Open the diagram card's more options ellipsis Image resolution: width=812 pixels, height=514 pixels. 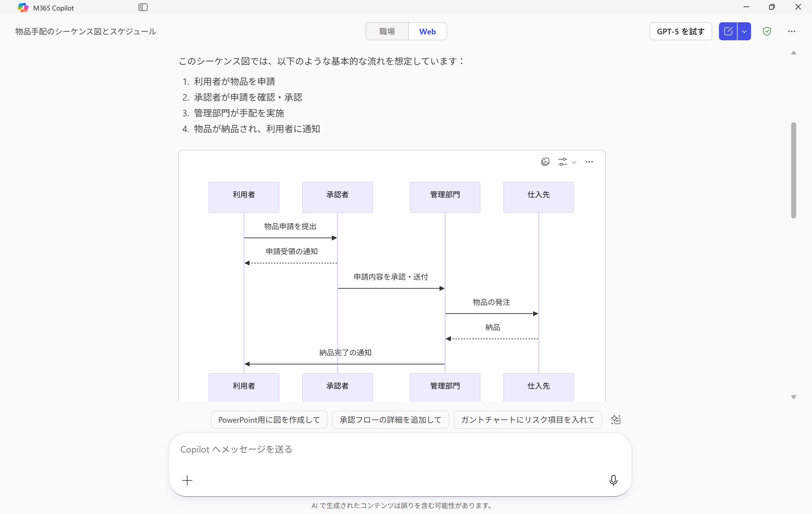[589, 162]
